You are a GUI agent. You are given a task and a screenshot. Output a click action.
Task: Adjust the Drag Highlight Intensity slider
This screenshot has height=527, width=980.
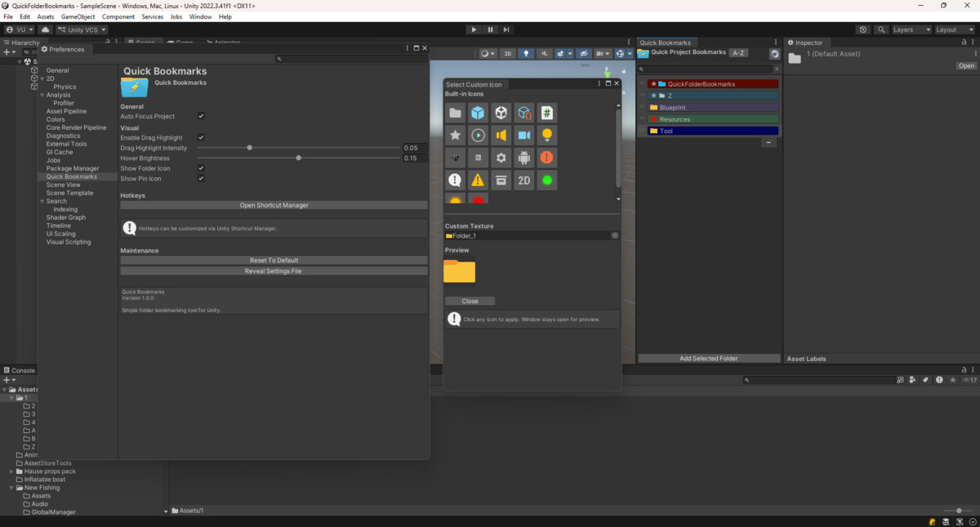pyautogui.click(x=299, y=148)
